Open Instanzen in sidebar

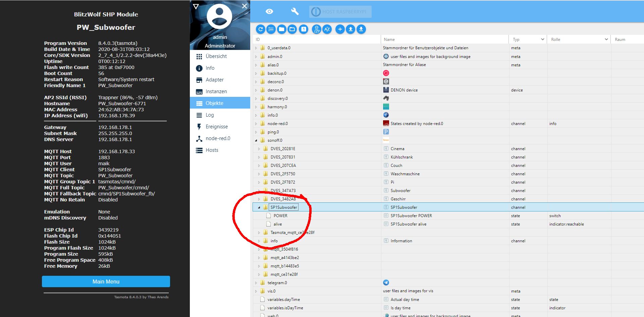[220, 91]
